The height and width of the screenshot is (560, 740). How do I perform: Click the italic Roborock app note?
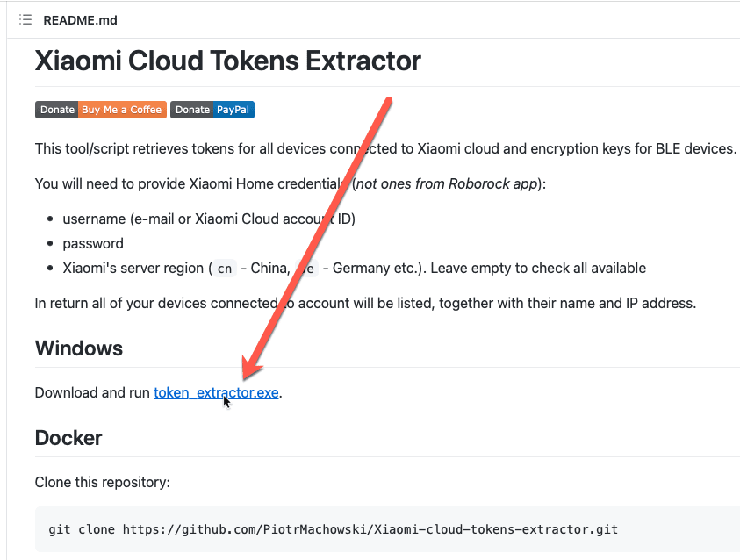tap(449, 184)
